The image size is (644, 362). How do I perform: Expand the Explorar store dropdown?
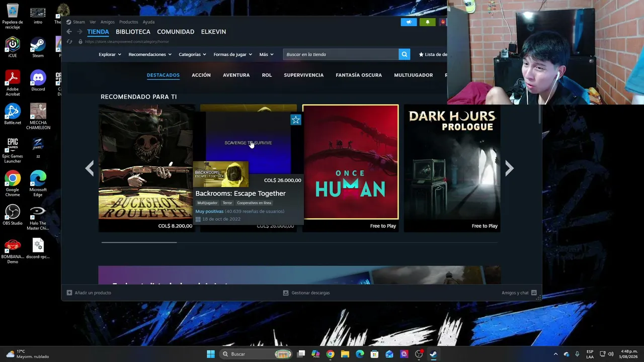click(110, 54)
